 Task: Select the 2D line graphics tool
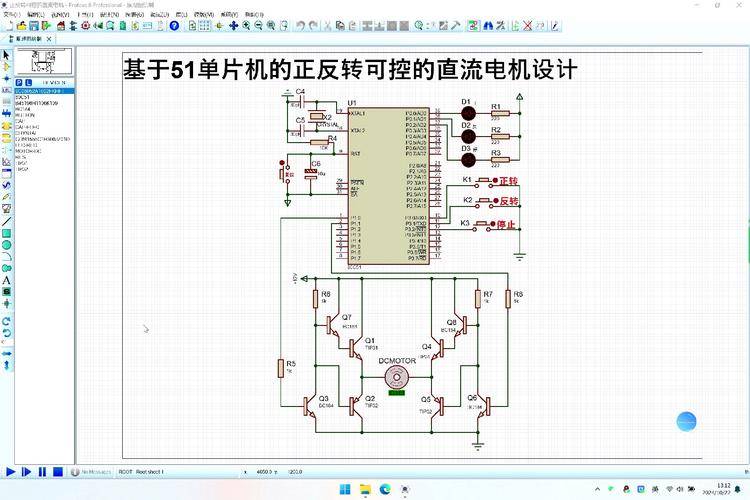point(6,222)
